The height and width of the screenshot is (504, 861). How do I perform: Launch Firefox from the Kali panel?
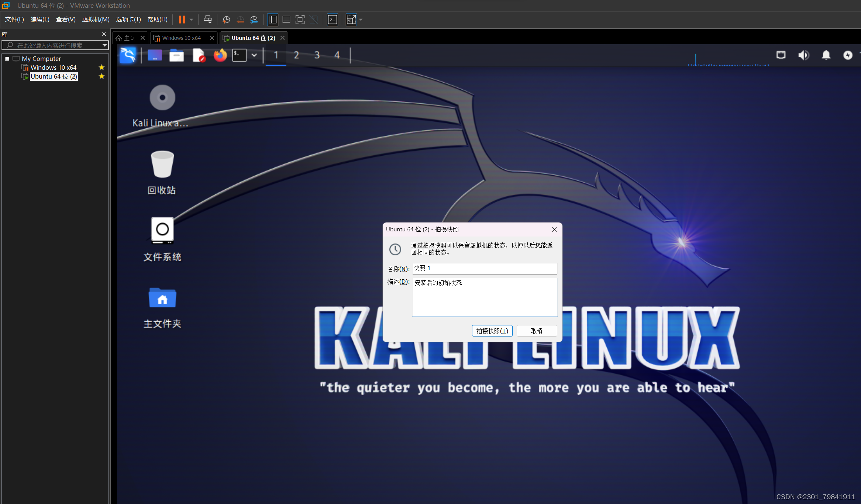click(x=220, y=55)
